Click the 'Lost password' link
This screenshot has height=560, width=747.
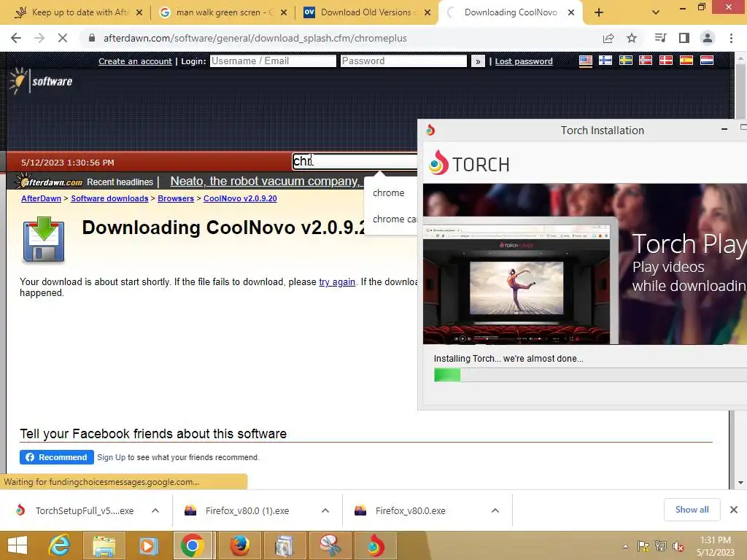524,61
